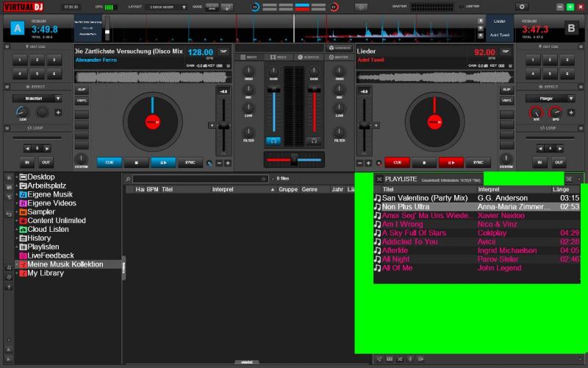Screen dimensions: 588x368
Task: Expand the Eigene Musik tree node
Action: tap(16, 194)
